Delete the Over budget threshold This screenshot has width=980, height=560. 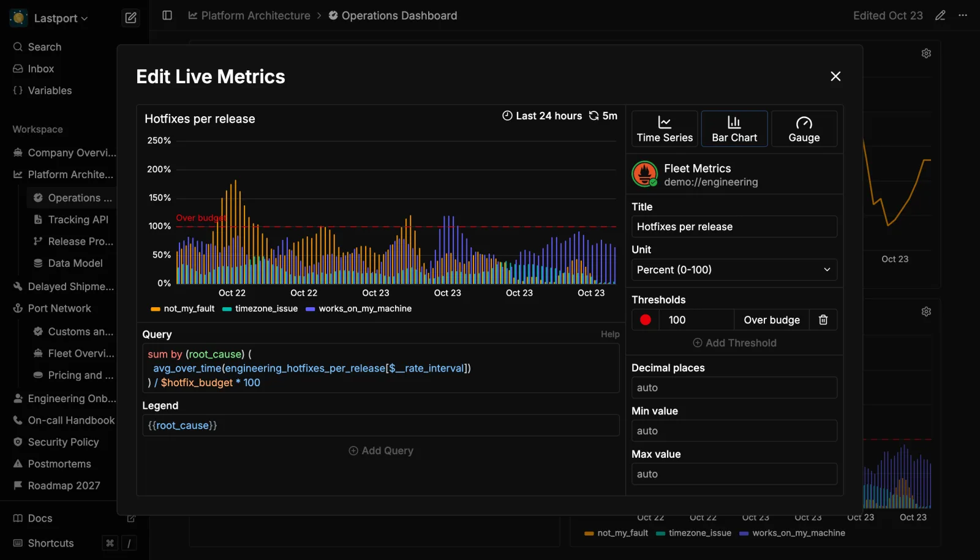click(x=823, y=319)
